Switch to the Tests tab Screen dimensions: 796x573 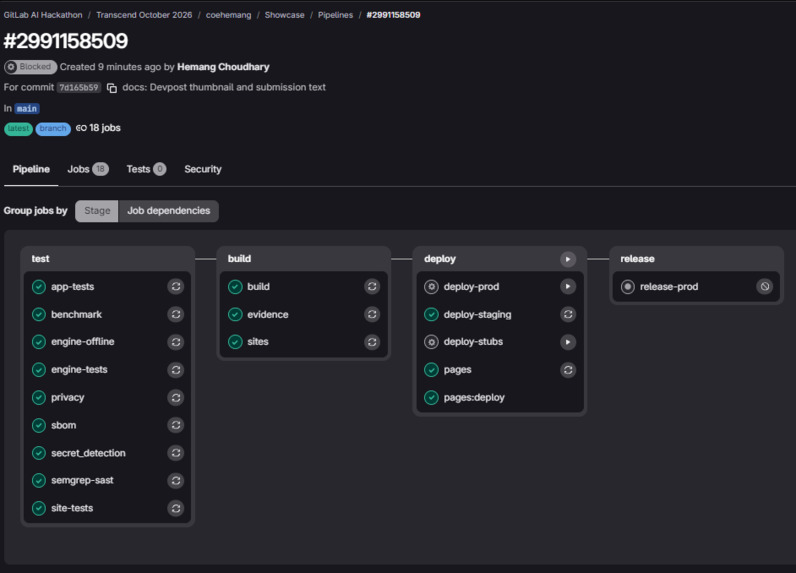click(146, 170)
